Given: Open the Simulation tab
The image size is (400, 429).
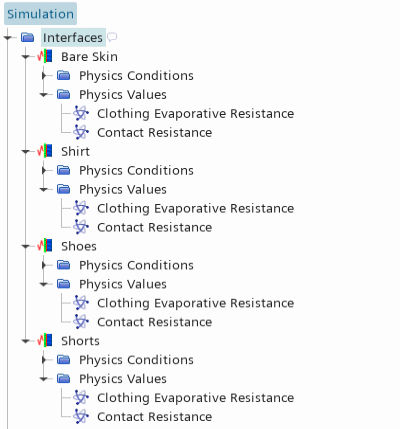Looking at the screenshot, I should click(40, 14).
